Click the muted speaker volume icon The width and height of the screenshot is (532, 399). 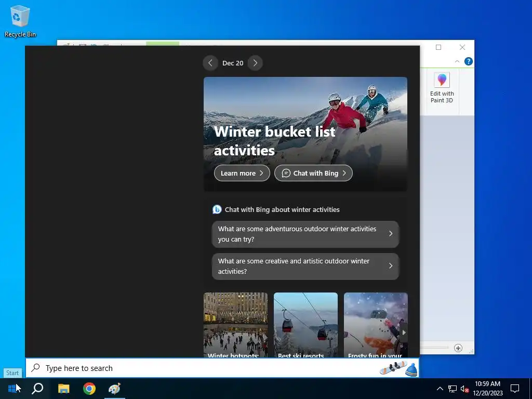click(464, 389)
